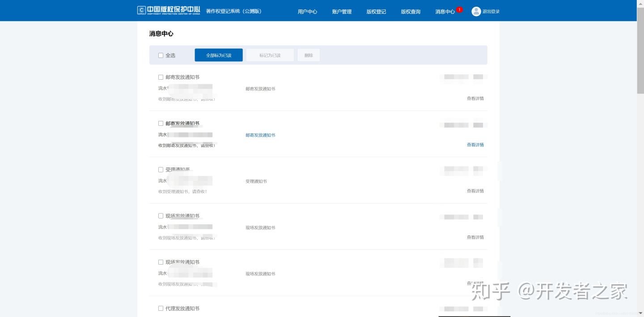This screenshot has width=644, height=317.
Task: Tick the 全选 checkbox
Action: (x=161, y=56)
